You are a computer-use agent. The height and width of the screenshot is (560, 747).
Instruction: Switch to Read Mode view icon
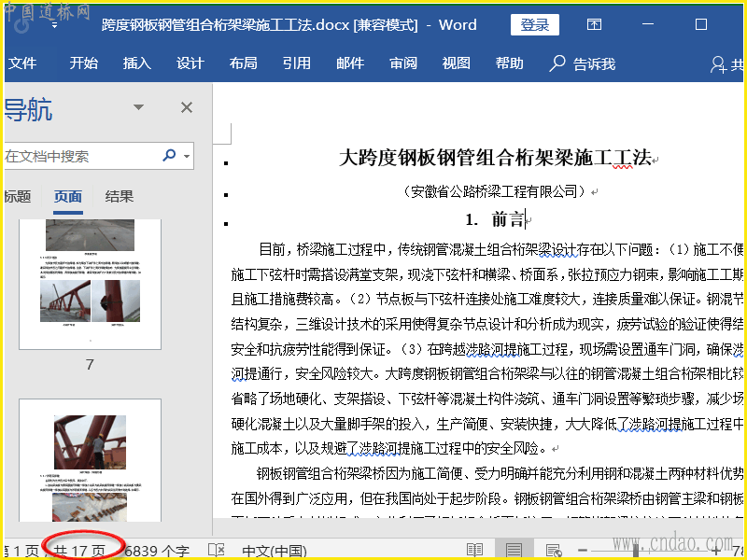point(474,551)
